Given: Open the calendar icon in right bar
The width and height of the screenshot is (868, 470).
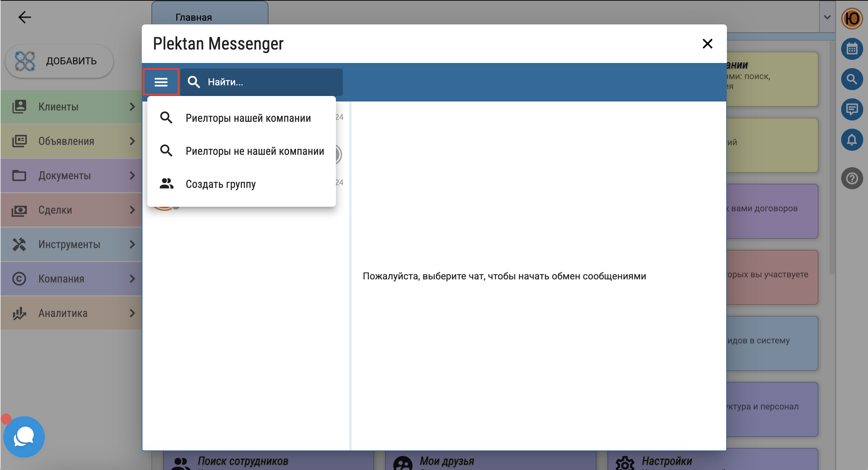Looking at the screenshot, I should [x=852, y=49].
